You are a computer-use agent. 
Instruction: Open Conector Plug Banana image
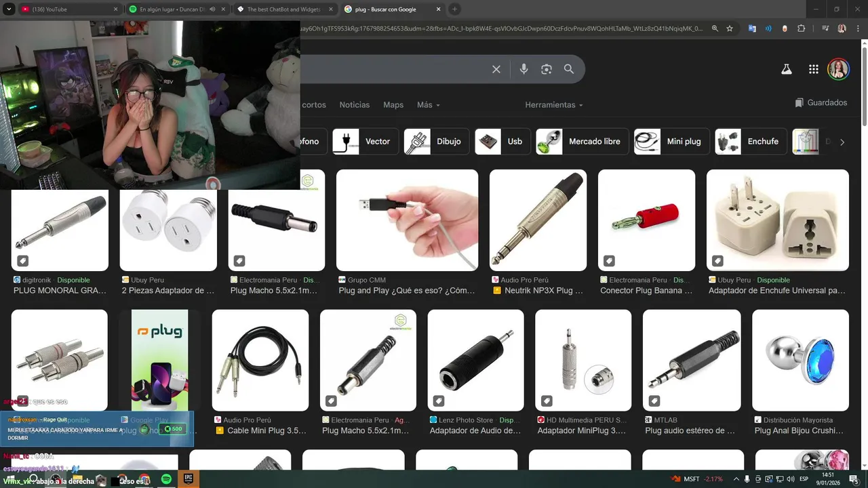click(646, 220)
